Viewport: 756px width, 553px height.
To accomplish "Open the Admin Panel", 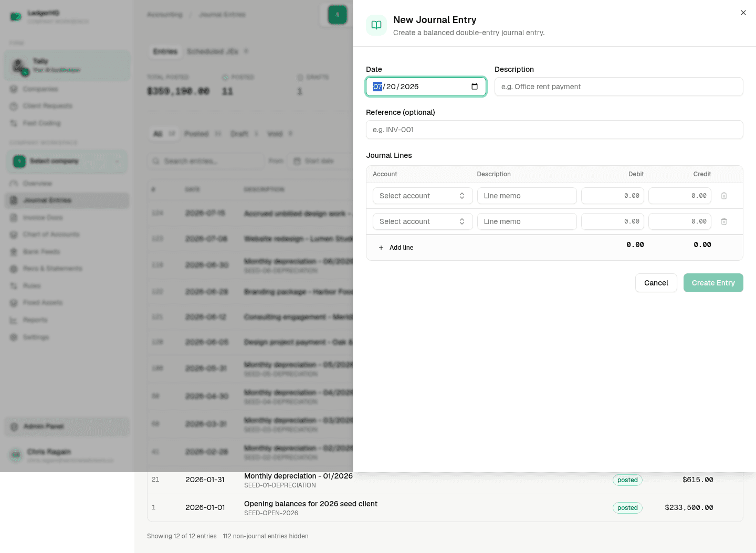I will click(67, 427).
